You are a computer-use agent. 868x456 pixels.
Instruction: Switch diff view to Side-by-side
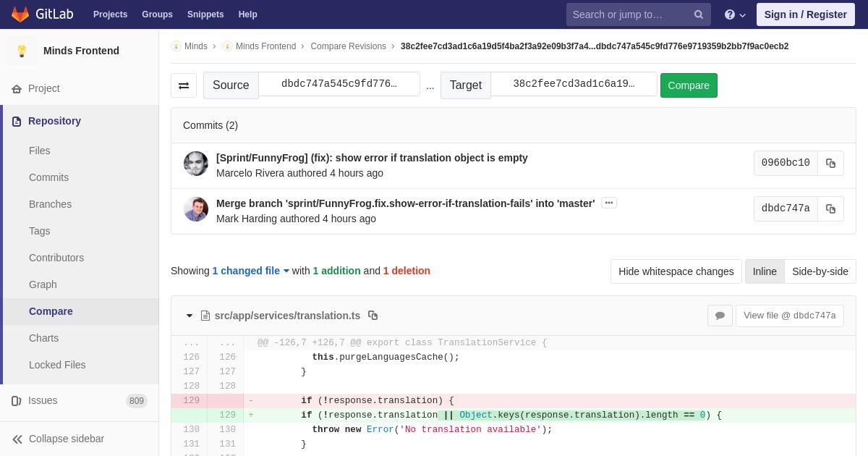point(820,271)
